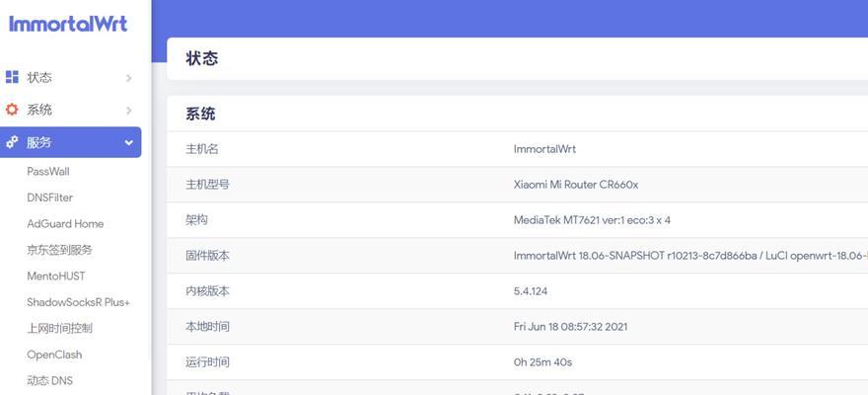Go to AdGuard Home
The height and width of the screenshot is (395, 868).
65,224
